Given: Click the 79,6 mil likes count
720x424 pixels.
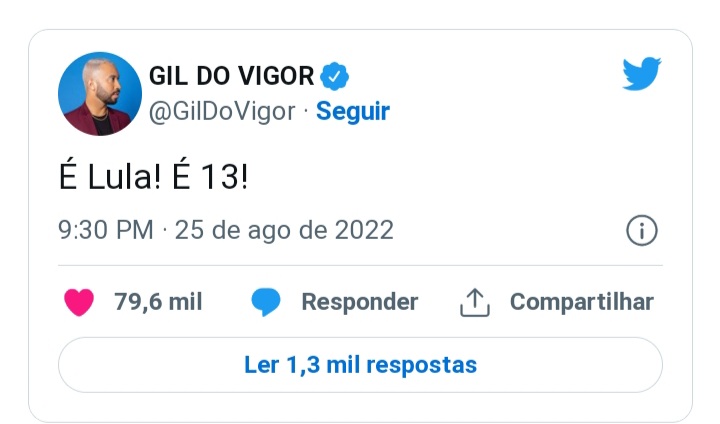Looking at the screenshot, I should [158, 302].
